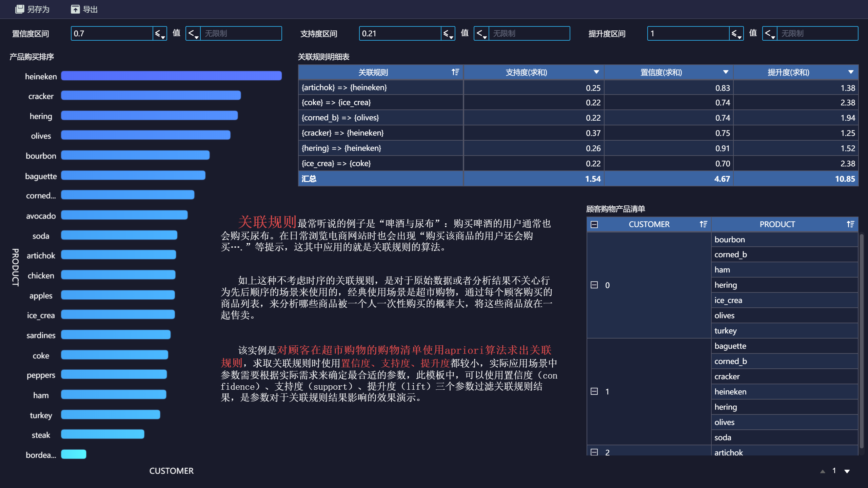Select the heineken bar in product ranking
This screenshot has height=488, width=868.
point(172,76)
